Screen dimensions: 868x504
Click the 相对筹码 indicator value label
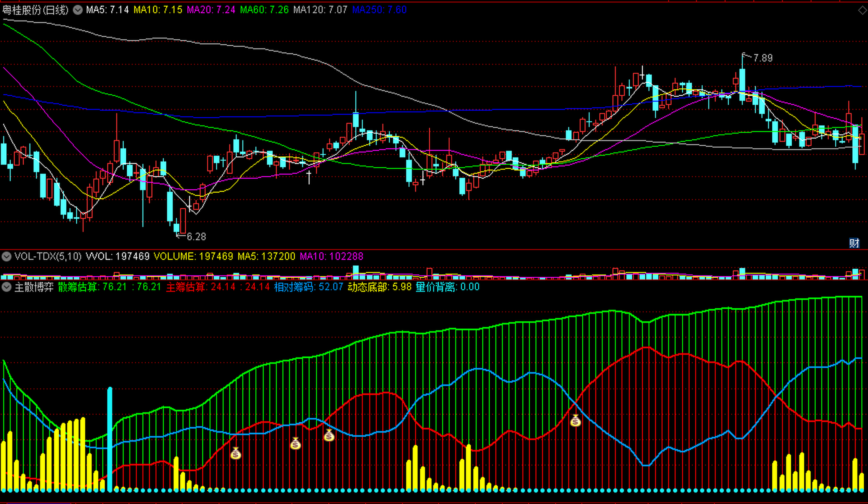pyautogui.click(x=308, y=287)
